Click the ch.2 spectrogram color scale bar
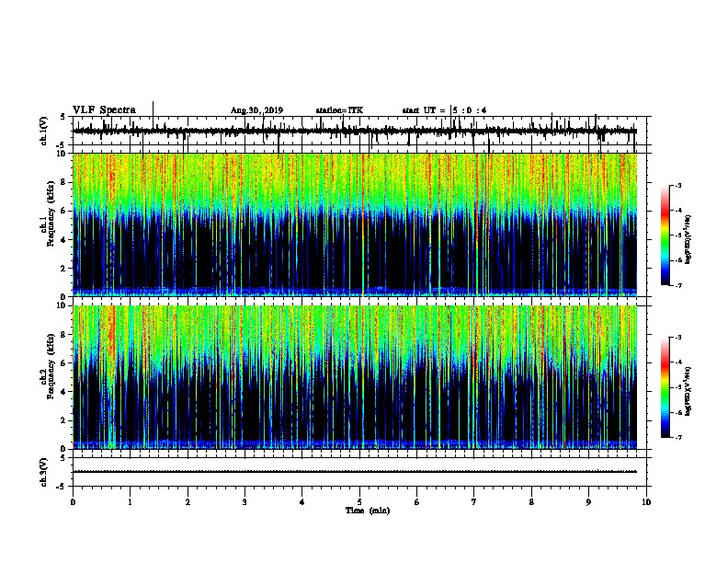The image size is (728, 563). [665, 387]
